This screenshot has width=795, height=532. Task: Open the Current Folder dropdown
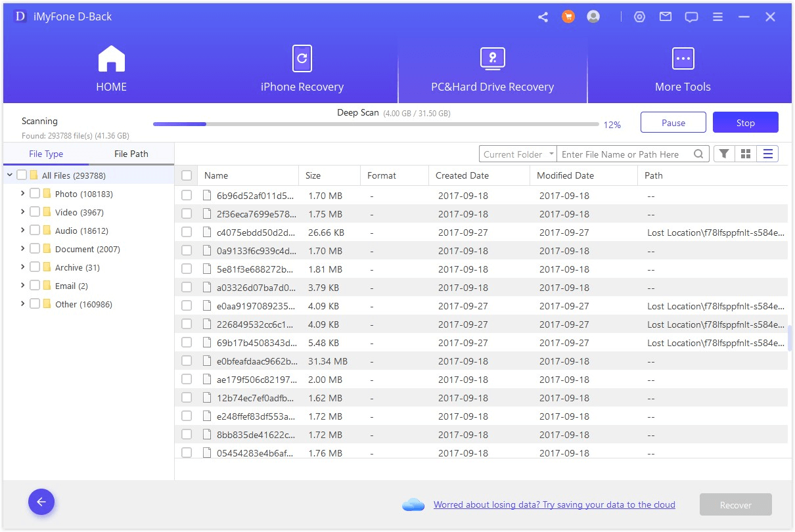pos(518,154)
